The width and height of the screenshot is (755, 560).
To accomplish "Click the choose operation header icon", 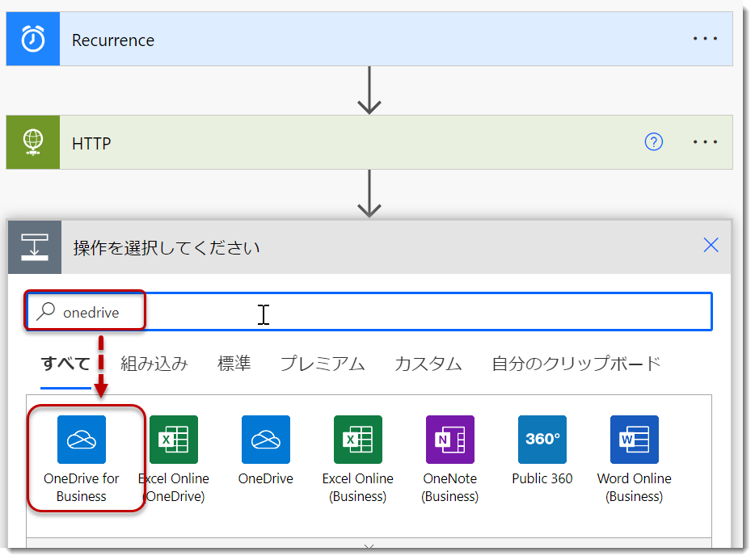I will click(35, 247).
